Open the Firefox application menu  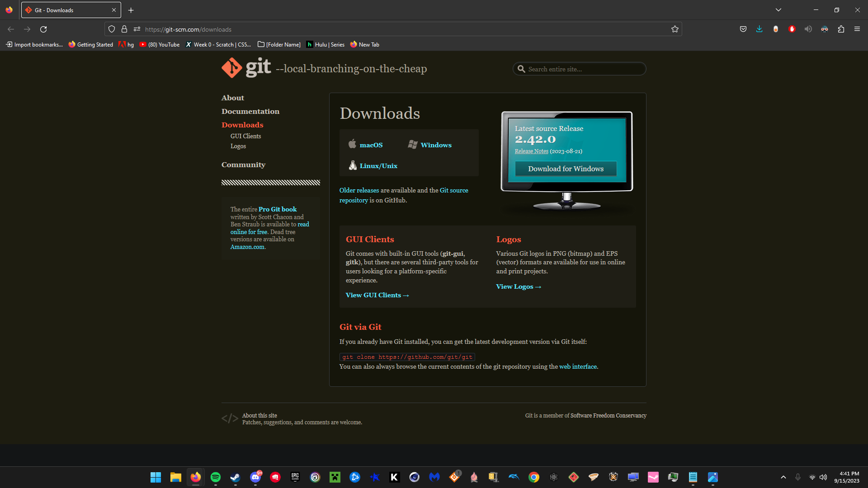857,29
